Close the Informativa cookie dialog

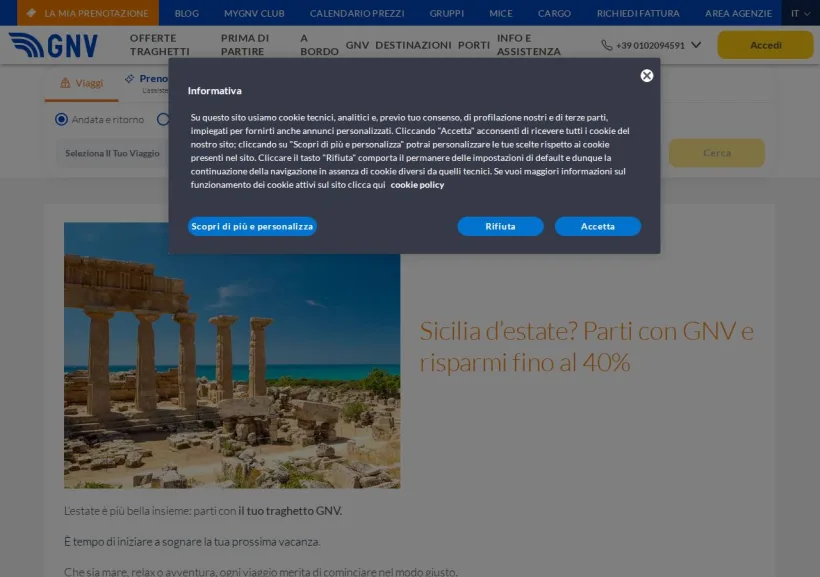(646, 76)
